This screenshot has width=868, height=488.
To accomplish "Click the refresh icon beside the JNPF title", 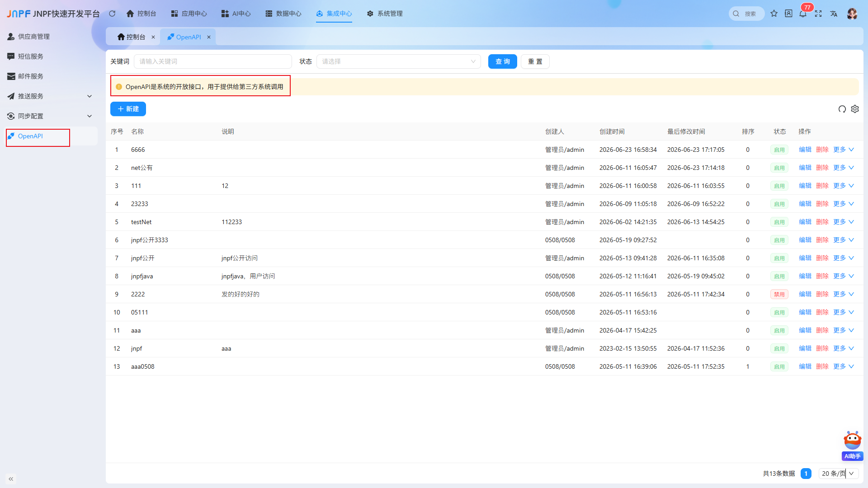I will pos(112,14).
